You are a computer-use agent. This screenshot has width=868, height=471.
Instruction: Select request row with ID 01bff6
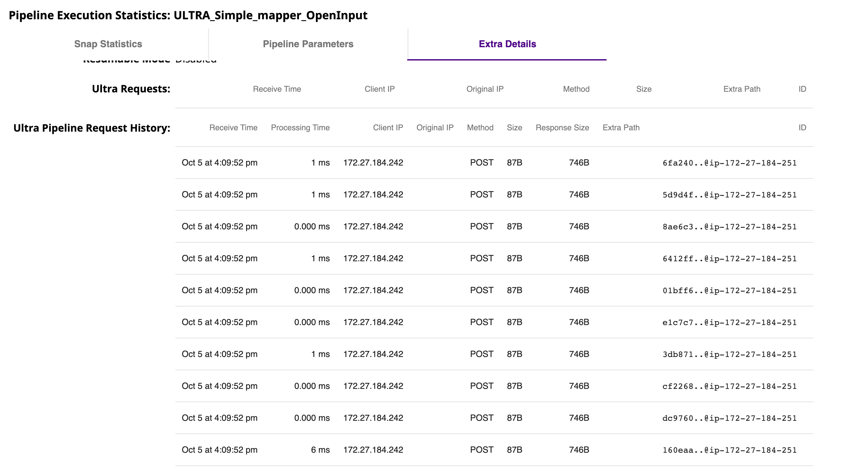pyautogui.click(x=729, y=291)
